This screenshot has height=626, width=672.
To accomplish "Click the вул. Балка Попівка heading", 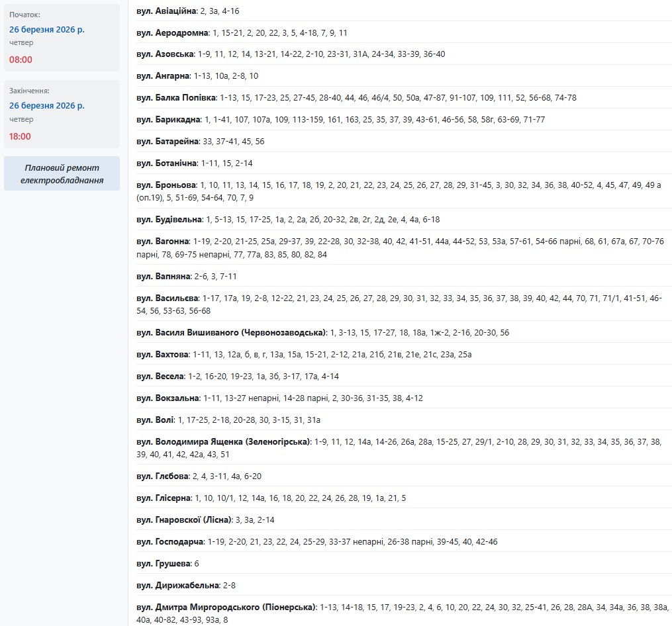I will click(176, 98).
